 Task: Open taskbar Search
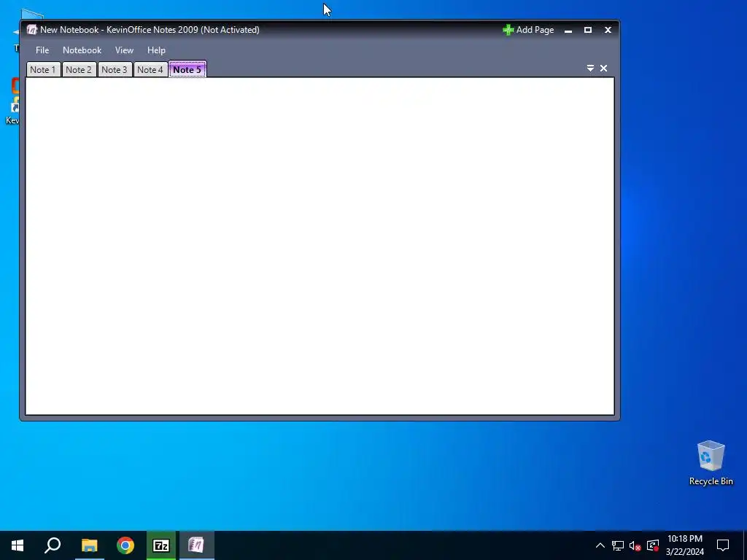53,545
